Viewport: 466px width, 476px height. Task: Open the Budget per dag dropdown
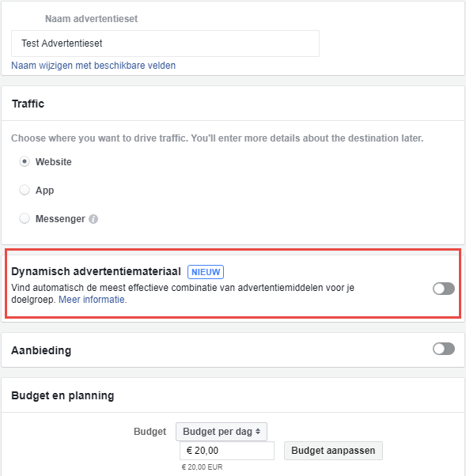[222, 432]
